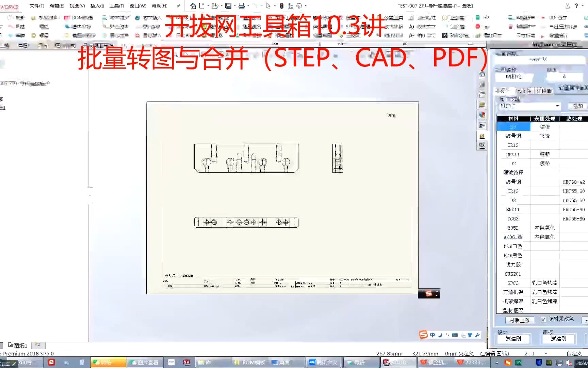Image resolution: width=588 pixels, height=368 pixels.
Task: Click the 材质上移 button
Action: click(x=520, y=320)
